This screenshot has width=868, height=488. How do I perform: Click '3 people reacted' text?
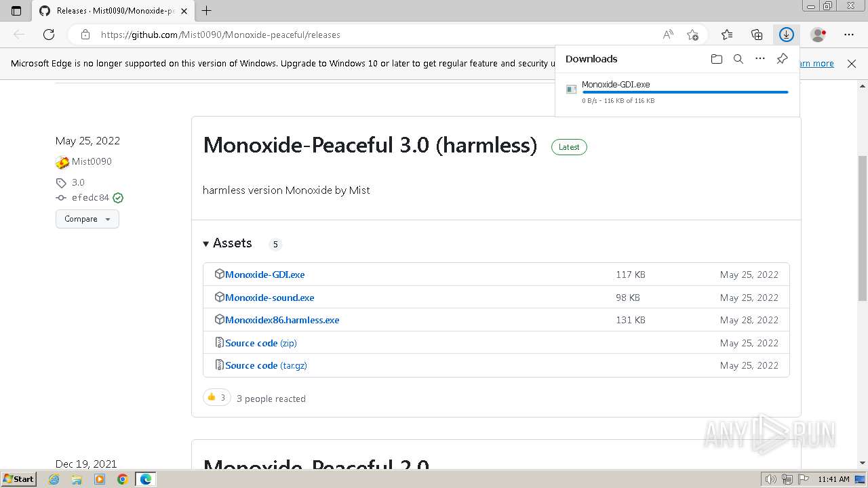click(x=271, y=399)
